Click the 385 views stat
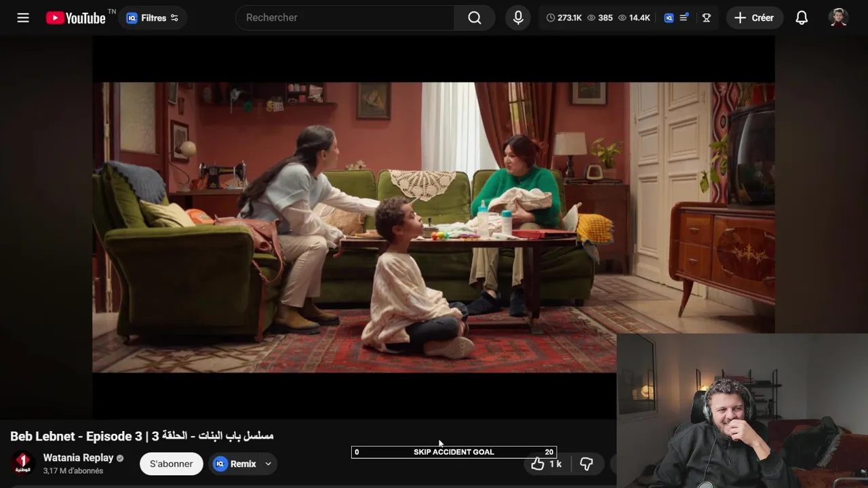 click(x=599, y=18)
